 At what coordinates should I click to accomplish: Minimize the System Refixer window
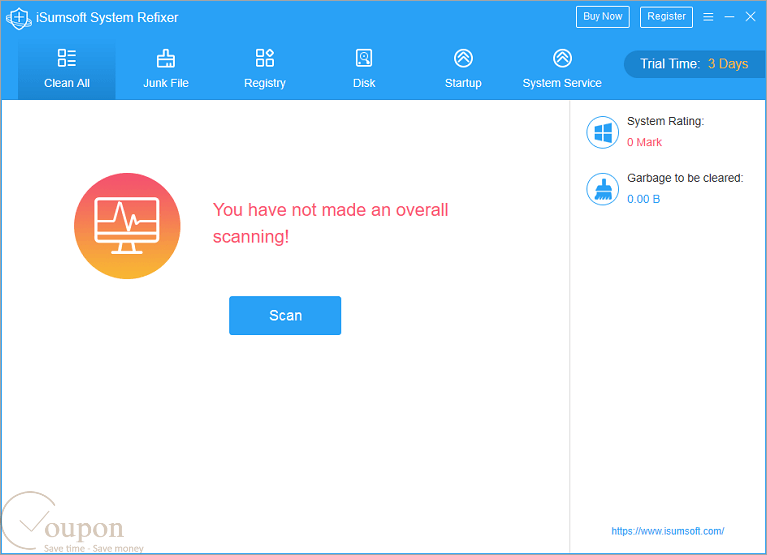(x=729, y=17)
